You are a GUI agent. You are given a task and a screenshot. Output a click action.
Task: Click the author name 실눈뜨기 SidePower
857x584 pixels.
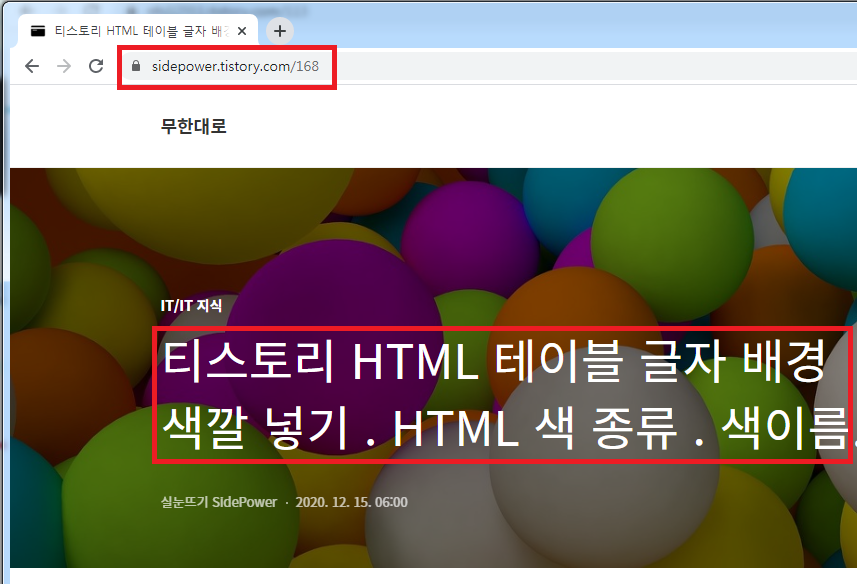click(x=219, y=502)
